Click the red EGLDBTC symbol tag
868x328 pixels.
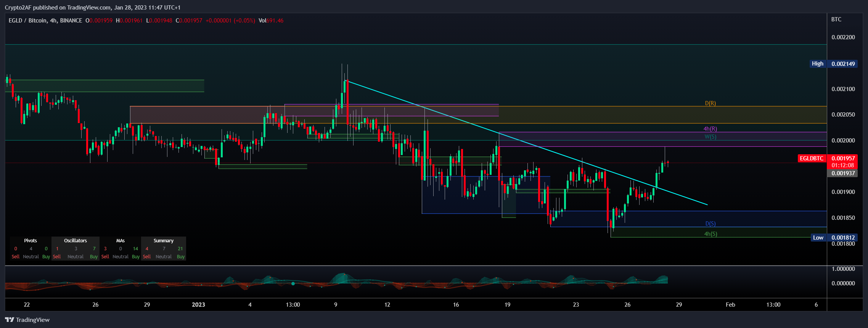[x=812, y=158]
